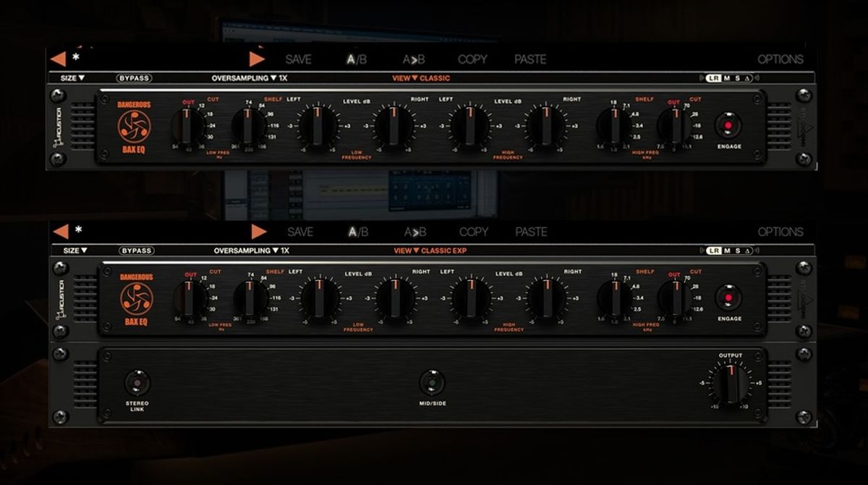Go to previous preset in lower Classic Exp plugin
This screenshot has height=485, width=868.
[x=61, y=231]
